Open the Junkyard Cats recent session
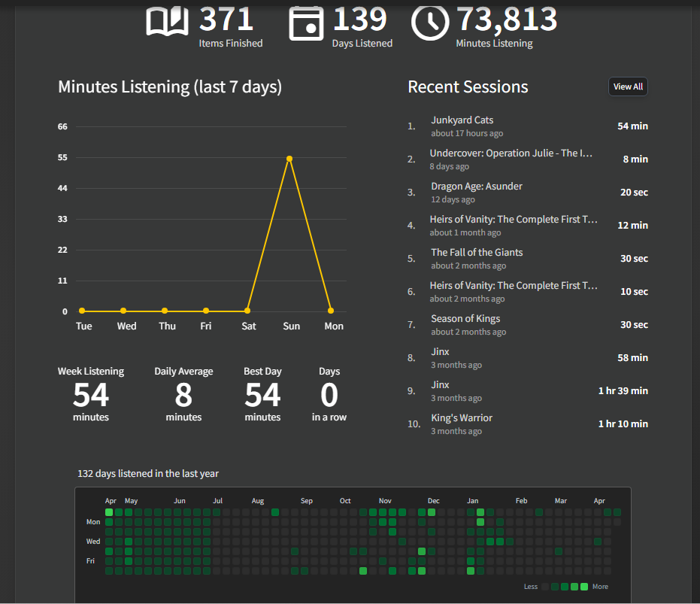Screen dimensions: 700x604 point(462,120)
